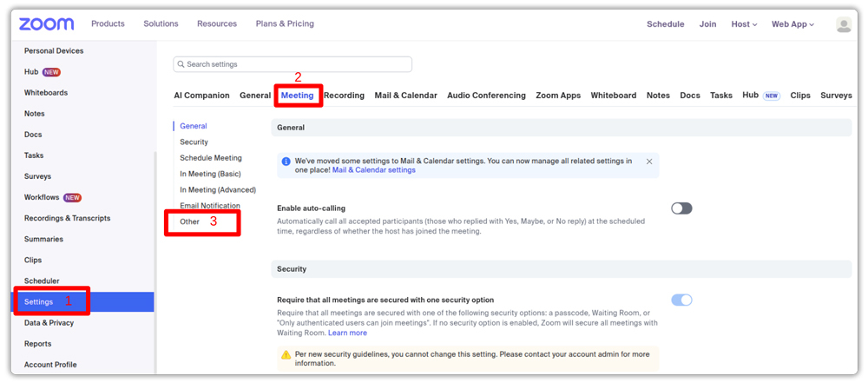Open Hub in the sidebar
Screen dimensions: 868x383
click(x=31, y=72)
